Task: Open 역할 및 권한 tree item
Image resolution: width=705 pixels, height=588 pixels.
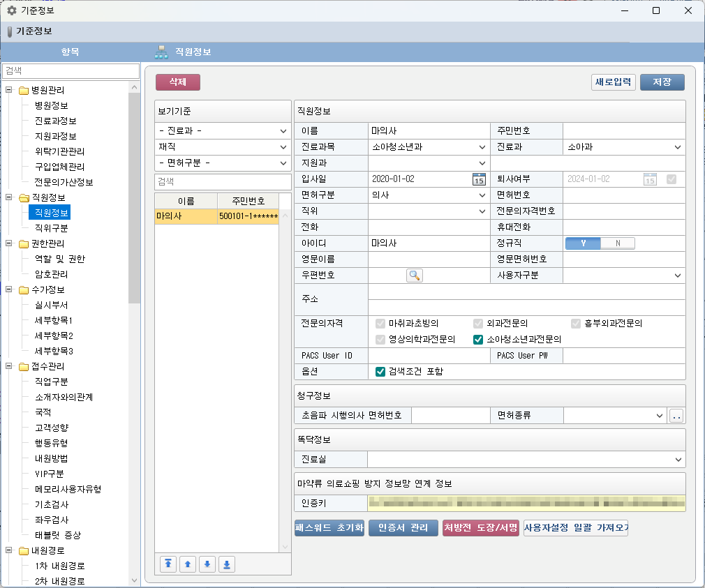Action: tap(59, 259)
